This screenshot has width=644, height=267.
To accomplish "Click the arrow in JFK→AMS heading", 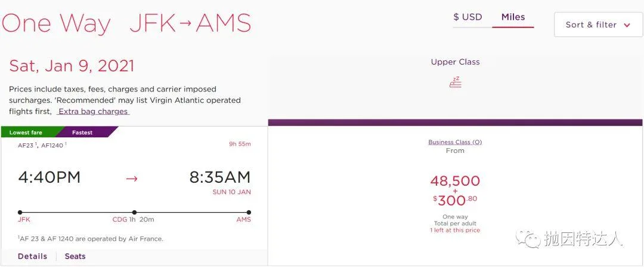I will click(185, 24).
